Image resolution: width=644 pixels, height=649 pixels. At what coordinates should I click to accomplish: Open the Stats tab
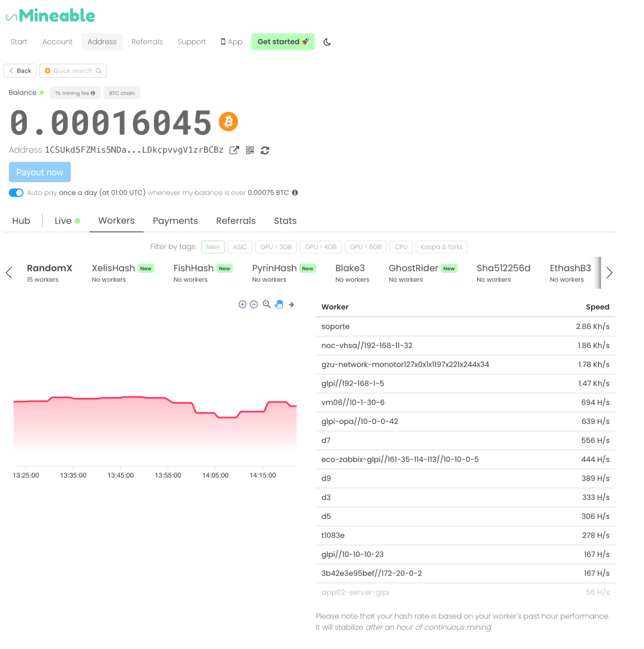pyautogui.click(x=285, y=221)
